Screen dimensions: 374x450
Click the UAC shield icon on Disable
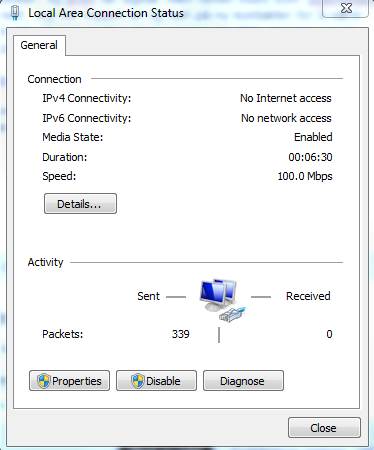click(x=137, y=381)
